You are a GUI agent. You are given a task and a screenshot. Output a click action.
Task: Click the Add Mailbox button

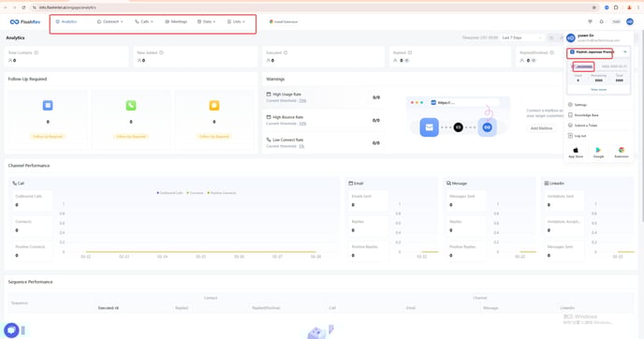click(541, 128)
